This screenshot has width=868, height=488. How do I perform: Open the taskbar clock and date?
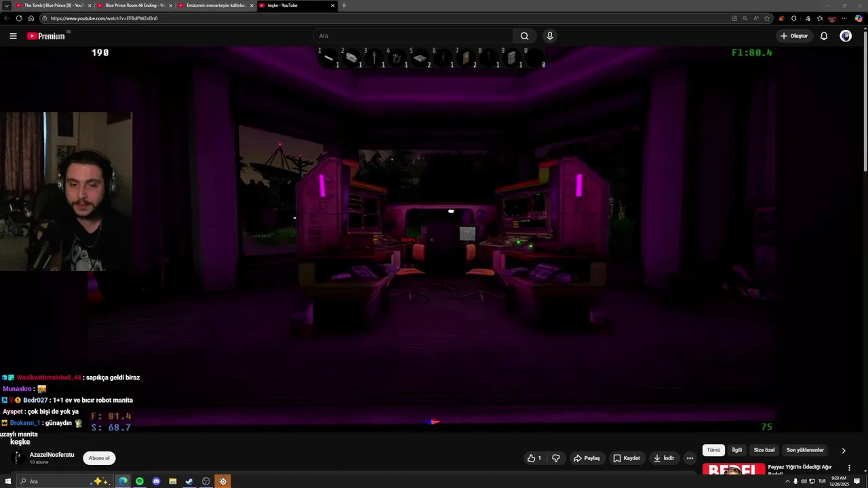(839, 481)
